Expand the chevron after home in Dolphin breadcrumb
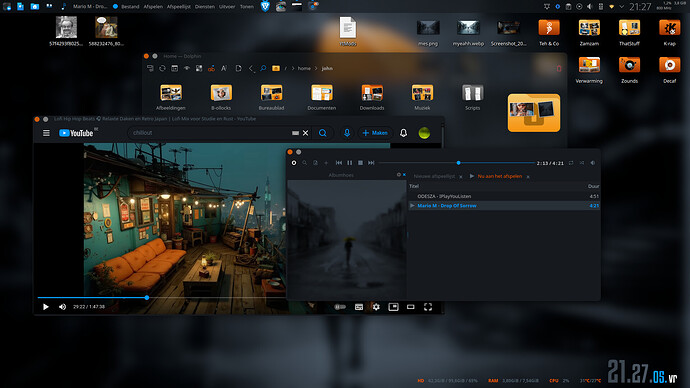 (316, 68)
